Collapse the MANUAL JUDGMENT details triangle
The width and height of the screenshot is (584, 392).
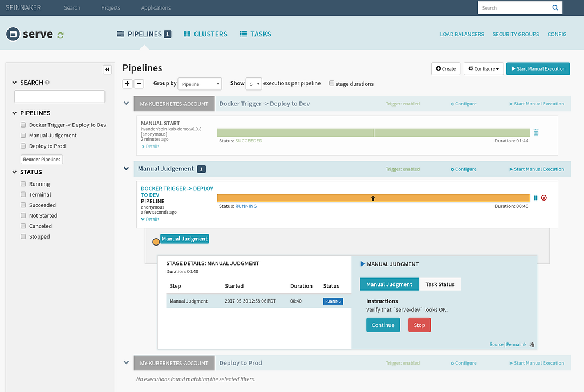363,264
